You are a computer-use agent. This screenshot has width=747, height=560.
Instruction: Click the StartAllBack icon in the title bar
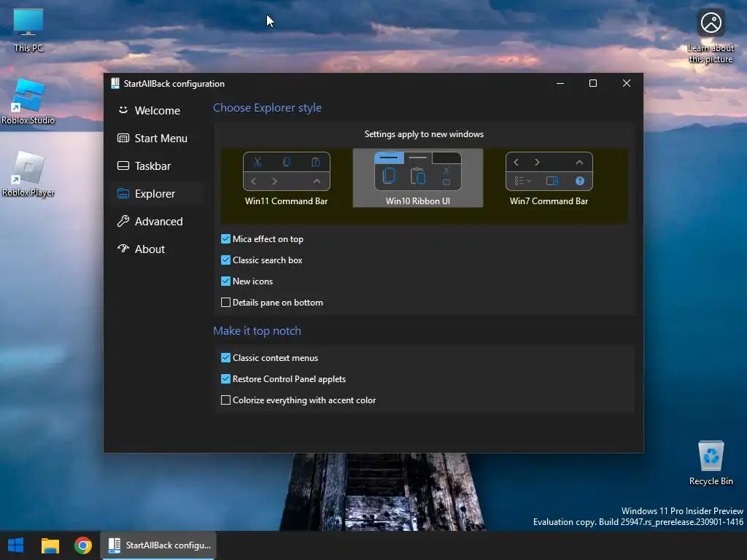click(x=115, y=83)
